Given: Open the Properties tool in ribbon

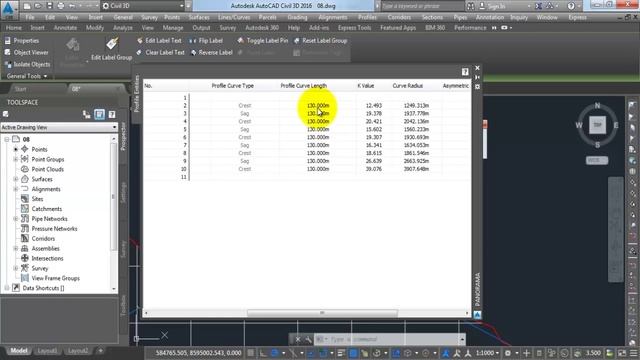Looking at the screenshot, I should [x=22, y=41].
